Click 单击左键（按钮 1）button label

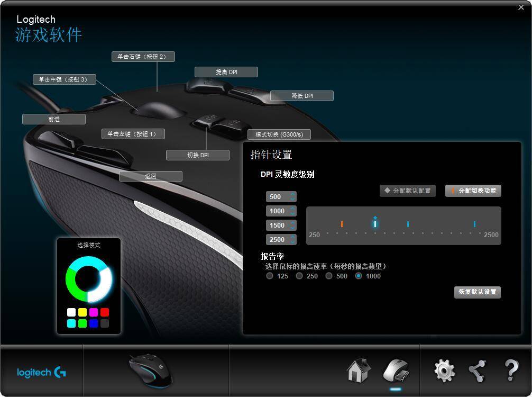(x=133, y=134)
